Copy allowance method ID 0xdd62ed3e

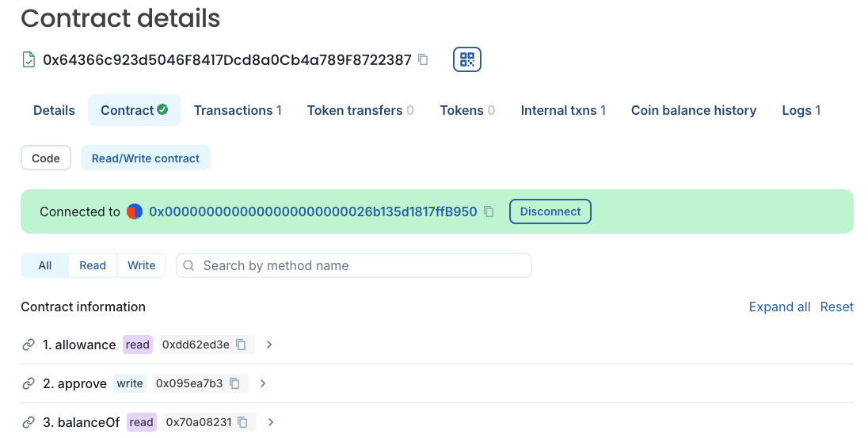(241, 345)
